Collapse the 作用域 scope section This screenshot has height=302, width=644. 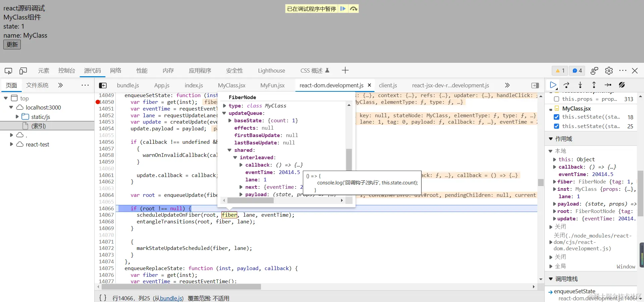coord(550,139)
